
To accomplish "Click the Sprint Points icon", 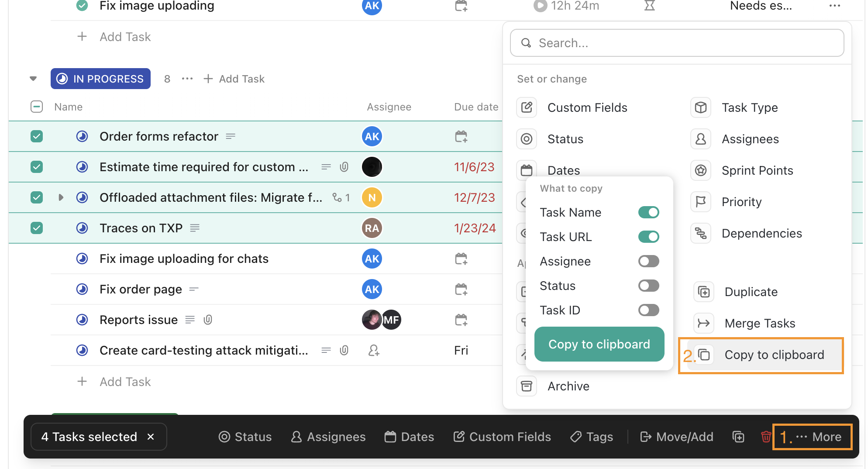I will (701, 170).
